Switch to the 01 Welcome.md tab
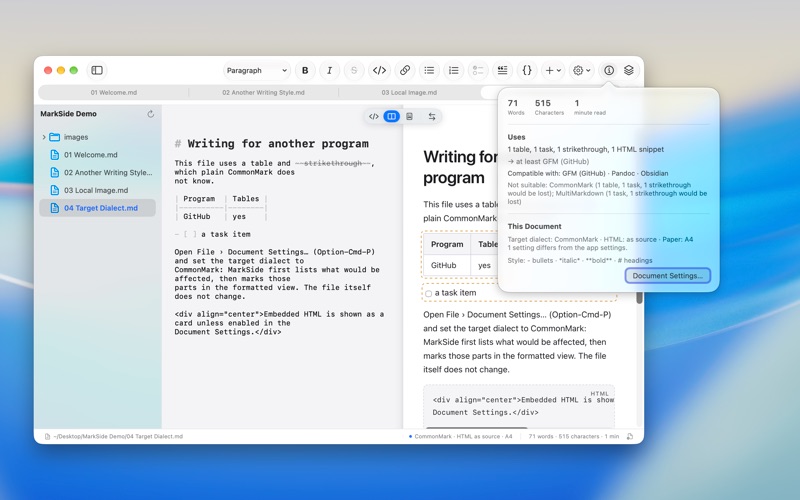This screenshot has height=500, width=800. click(114, 92)
